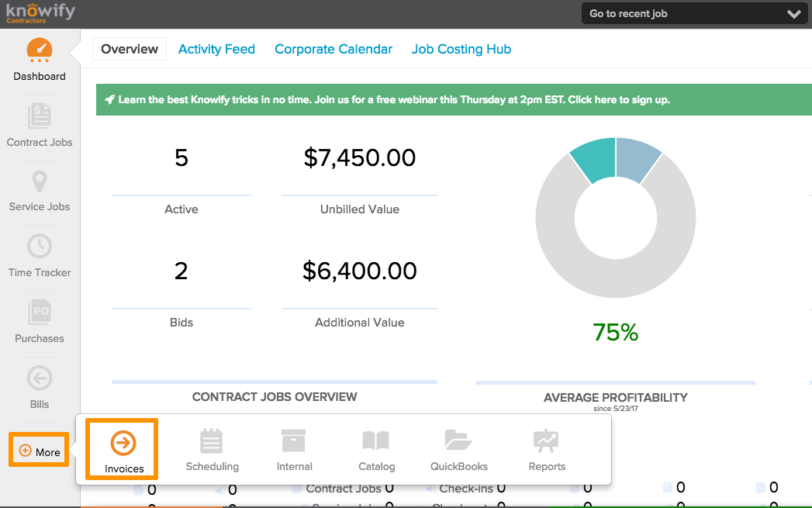The image size is (812, 508).
Task: Open Invoices from the More menu
Action: click(123, 451)
